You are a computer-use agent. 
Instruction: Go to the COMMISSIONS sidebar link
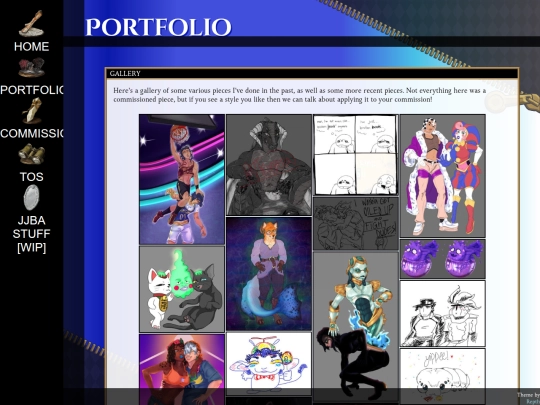[x=32, y=133]
